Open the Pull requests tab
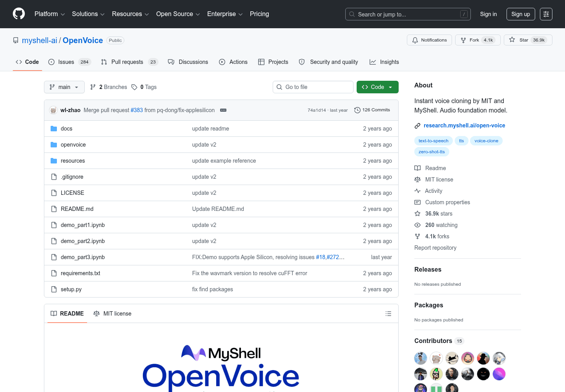565x392 pixels. (x=129, y=62)
